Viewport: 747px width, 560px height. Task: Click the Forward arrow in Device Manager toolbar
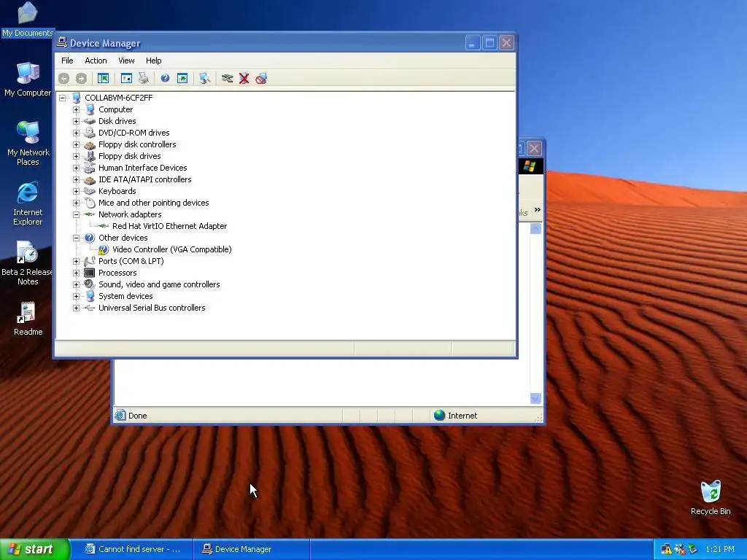(81, 78)
